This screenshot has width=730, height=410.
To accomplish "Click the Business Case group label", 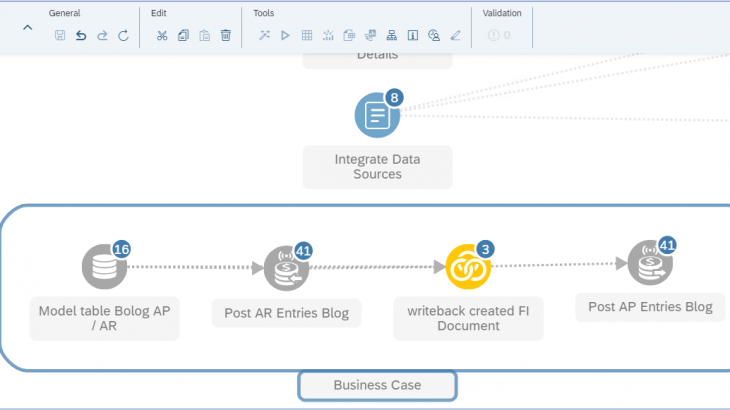I will (378, 385).
